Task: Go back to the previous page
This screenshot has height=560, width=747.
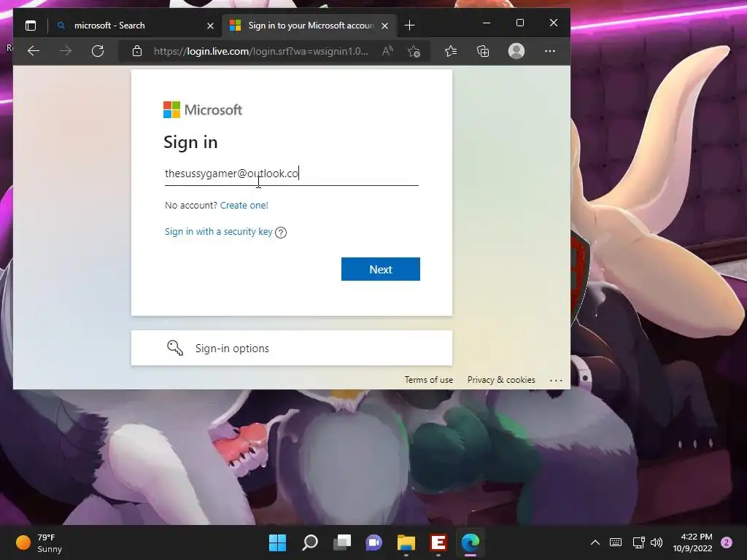Action: click(x=34, y=51)
